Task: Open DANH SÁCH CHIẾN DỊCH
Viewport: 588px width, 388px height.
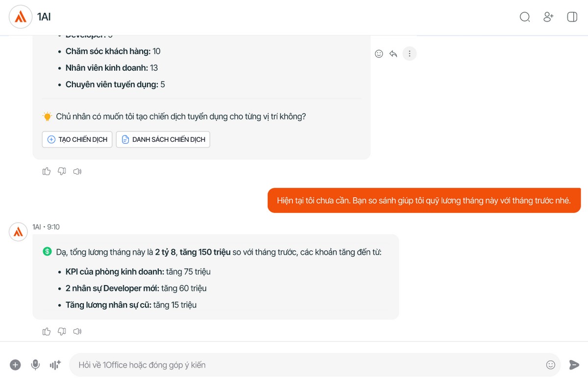Action: click(163, 139)
